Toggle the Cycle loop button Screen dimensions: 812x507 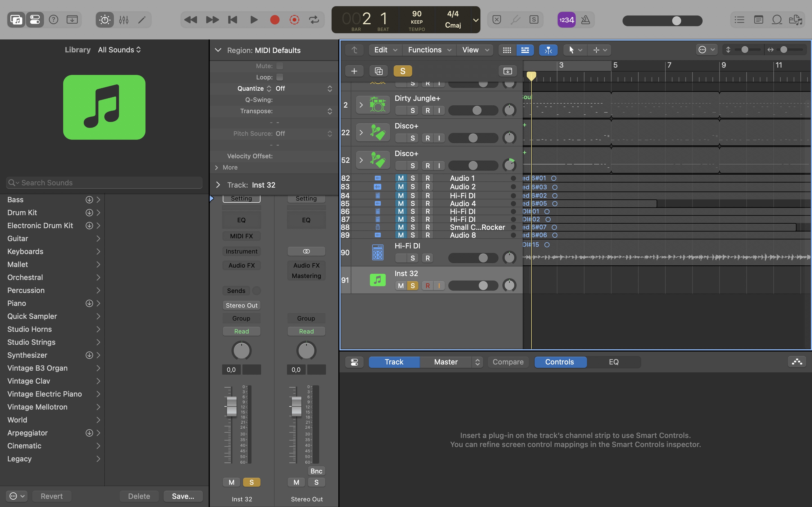pos(314,20)
